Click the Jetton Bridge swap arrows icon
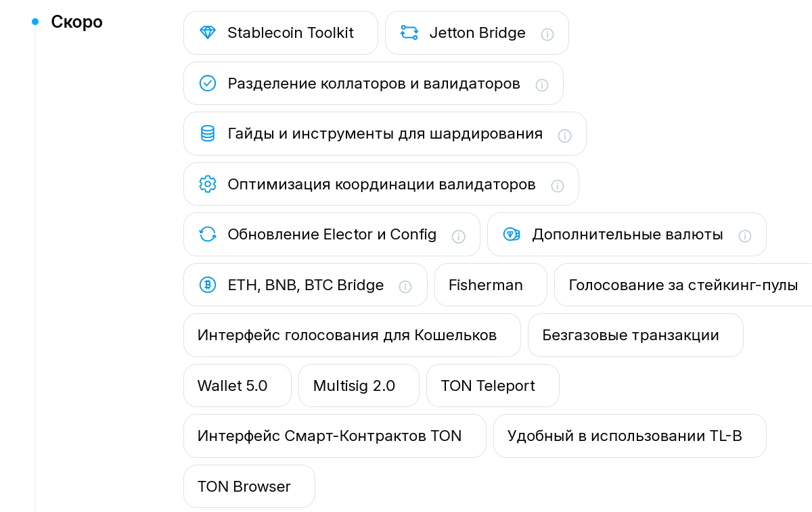The image size is (812, 512). click(409, 32)
